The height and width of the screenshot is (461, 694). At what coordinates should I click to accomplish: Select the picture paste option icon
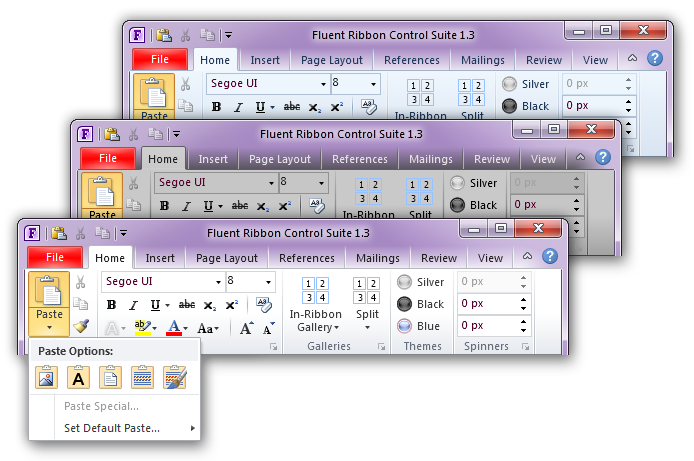46,377
